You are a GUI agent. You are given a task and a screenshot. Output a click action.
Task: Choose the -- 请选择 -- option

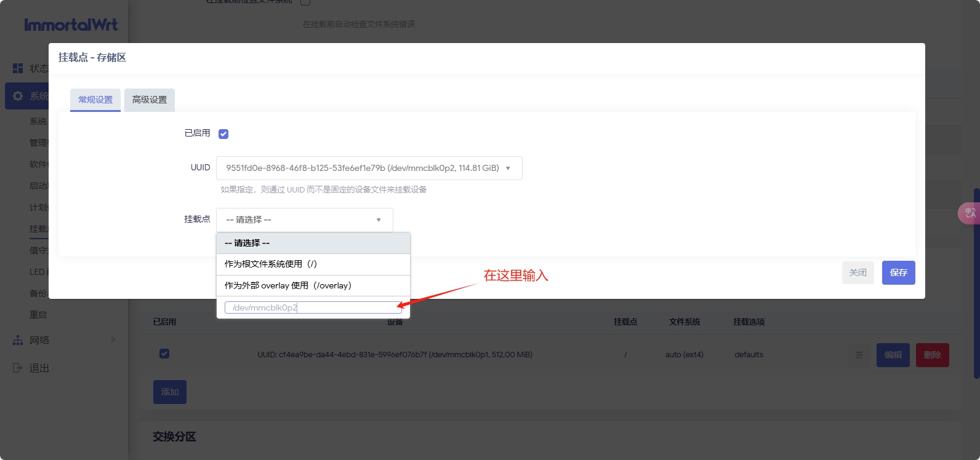click(x=313, y=243)
